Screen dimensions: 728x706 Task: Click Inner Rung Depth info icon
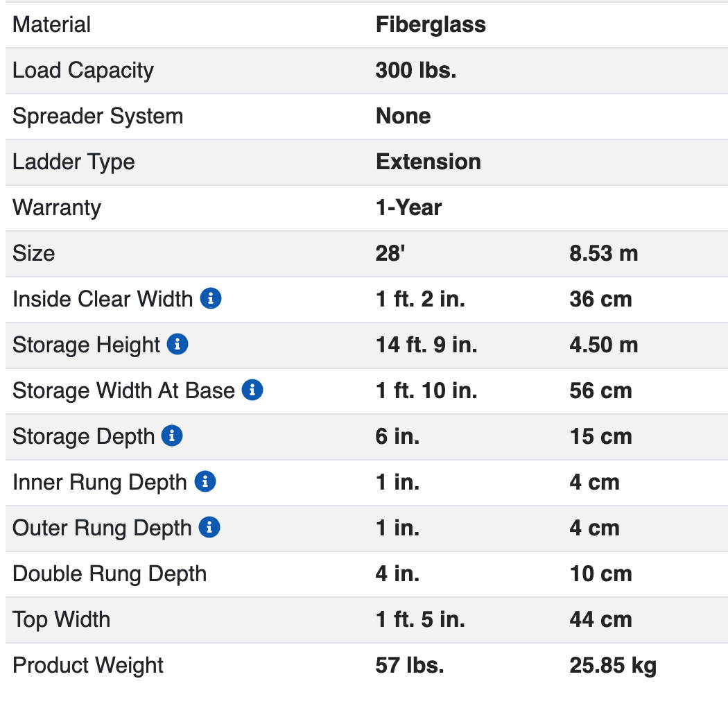click(x=205, y=481)
